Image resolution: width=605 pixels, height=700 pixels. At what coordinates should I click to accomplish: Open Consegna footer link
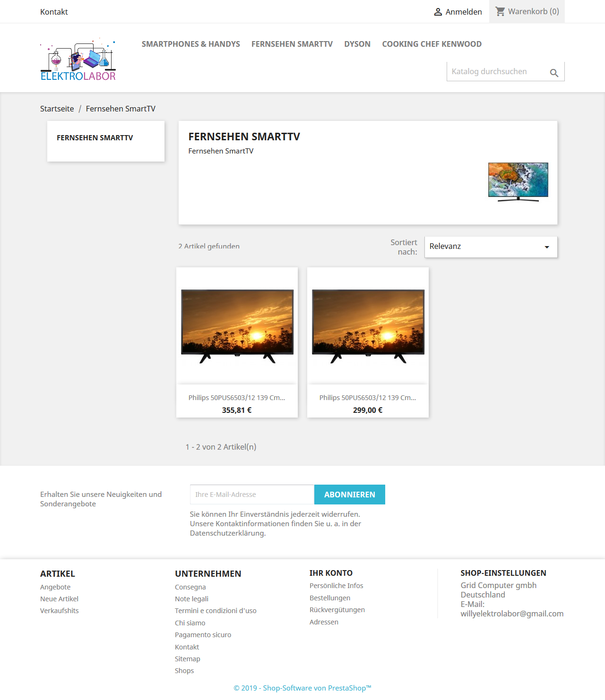[190, 587]
